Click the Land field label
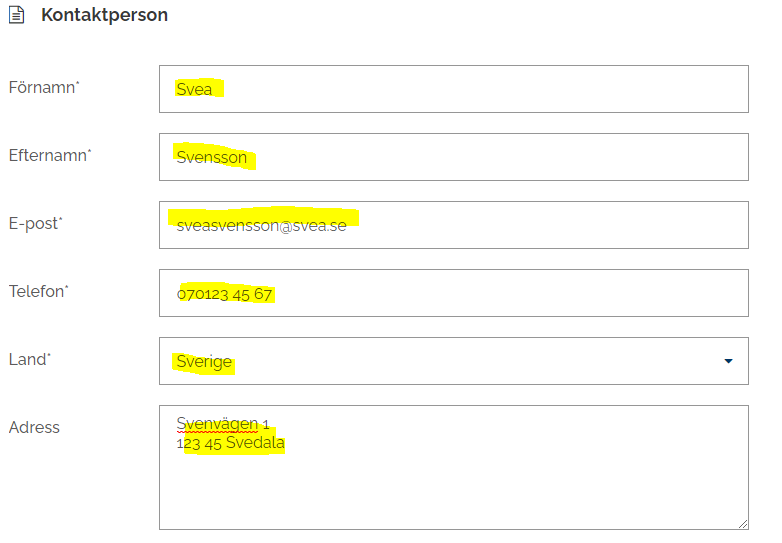 click(27, 360)
